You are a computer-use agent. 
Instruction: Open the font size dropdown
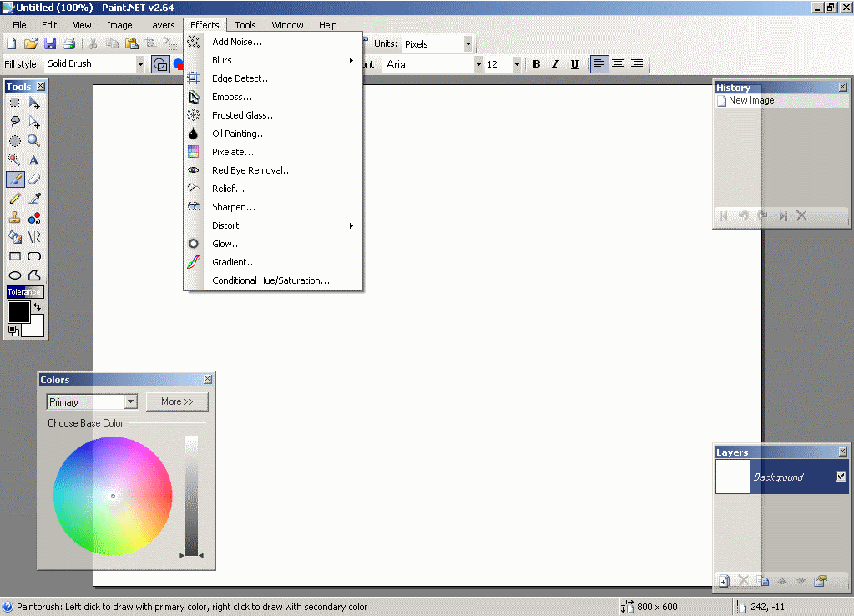(x=516, y=64)
